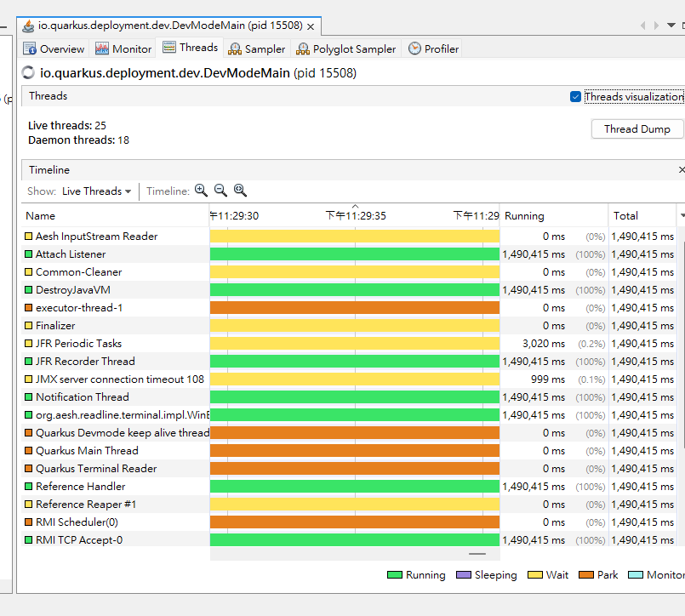The width and height of the screenshot is (685, 616).
Task: Click the state icon of executor-thread-1
Action: (x=28, y=307)
